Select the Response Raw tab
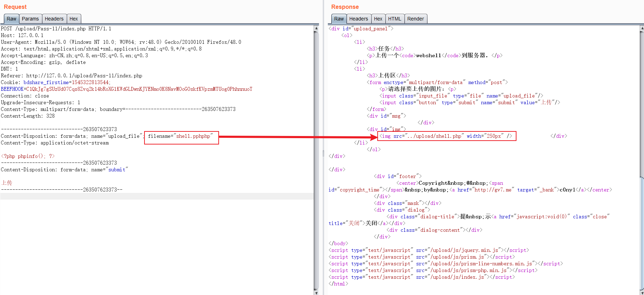 pyautogui.click(x=339, y=19)
